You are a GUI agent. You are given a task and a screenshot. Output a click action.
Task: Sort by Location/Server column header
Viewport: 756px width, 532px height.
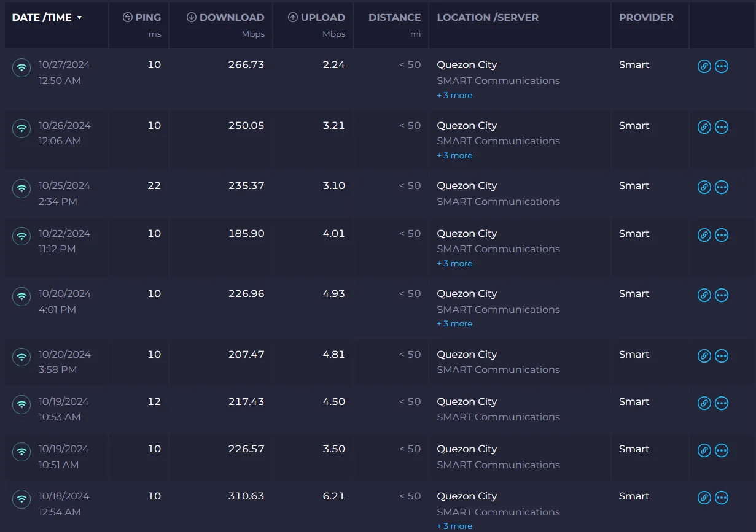pos(488,18)
